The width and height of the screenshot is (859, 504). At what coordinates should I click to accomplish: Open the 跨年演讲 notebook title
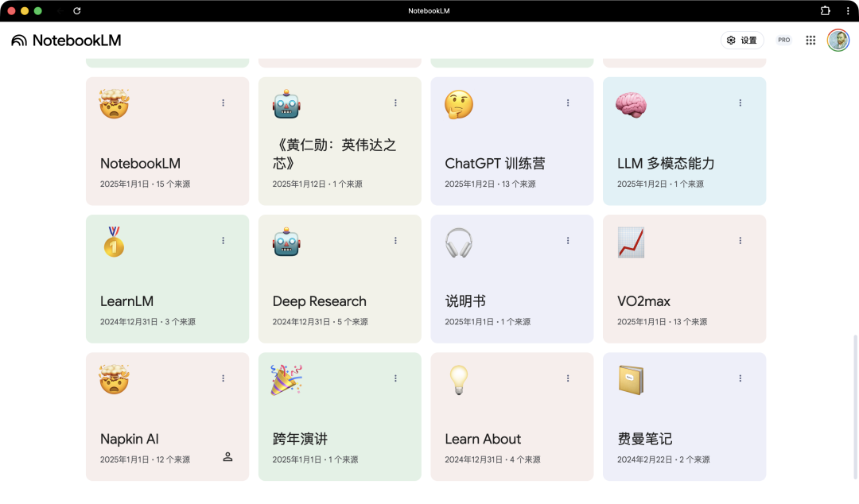click(x=300, y=439)
